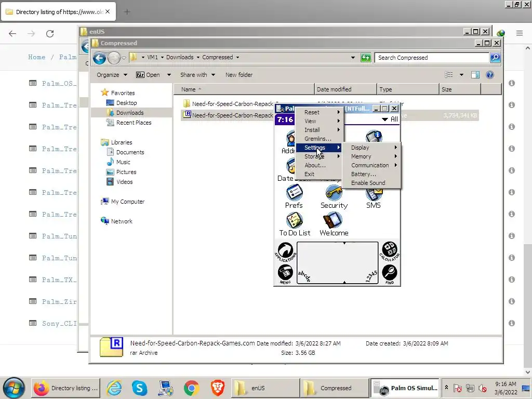Launch Skype from the taskbar
Viewport: 532px width, 399px height.
[139, 388]
